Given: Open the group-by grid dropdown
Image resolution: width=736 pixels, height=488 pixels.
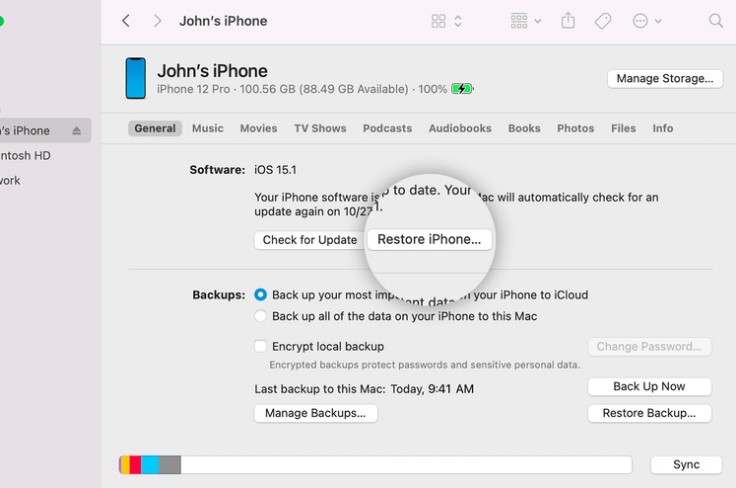Looking at the screenshot, I should point(526,21).
